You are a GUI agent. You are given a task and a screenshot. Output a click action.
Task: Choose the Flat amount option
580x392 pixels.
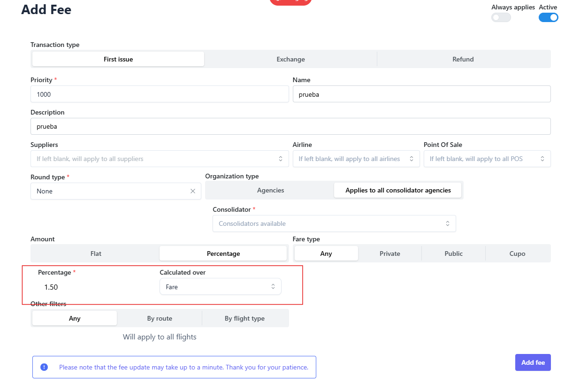tap(96, 254)
